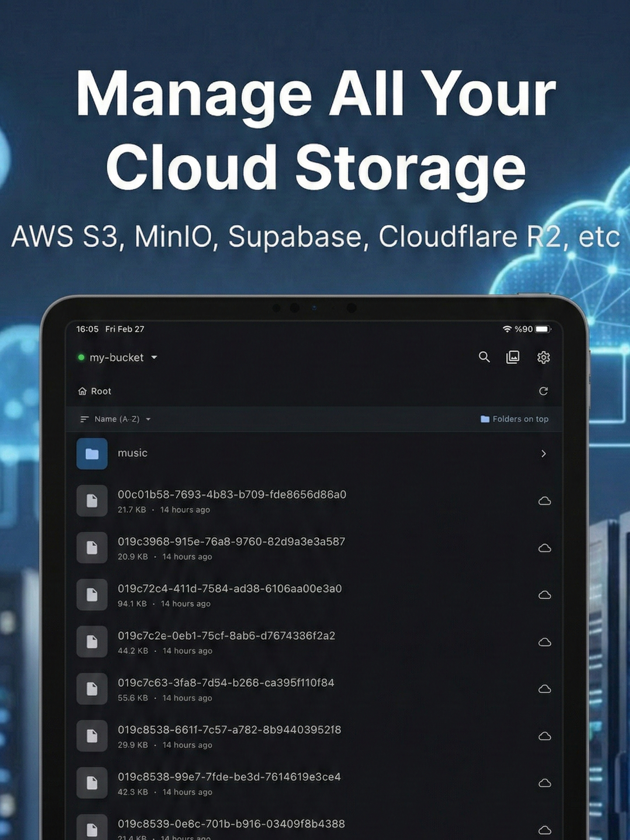
Task: Open the image gallery icon
Action: click(513, 357)
